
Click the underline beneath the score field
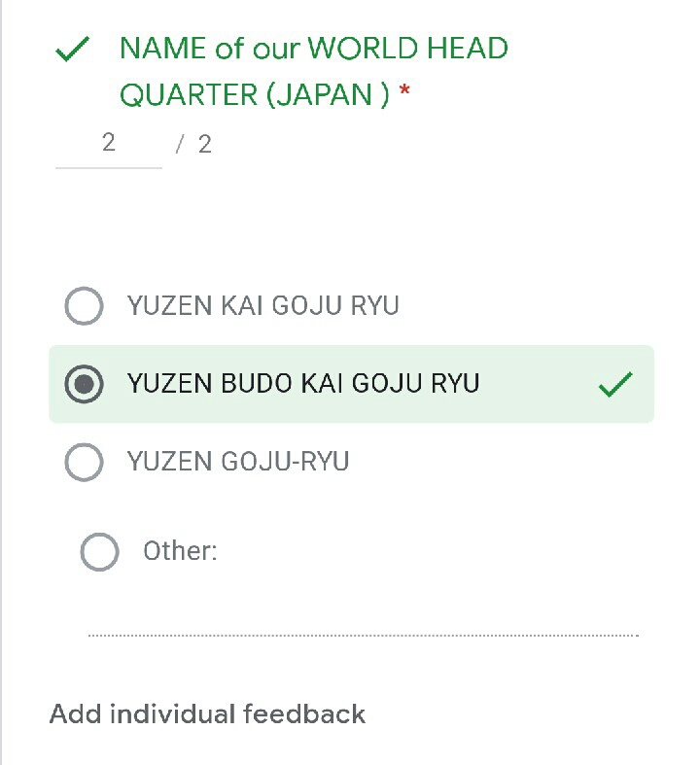[x=108, y=168]
